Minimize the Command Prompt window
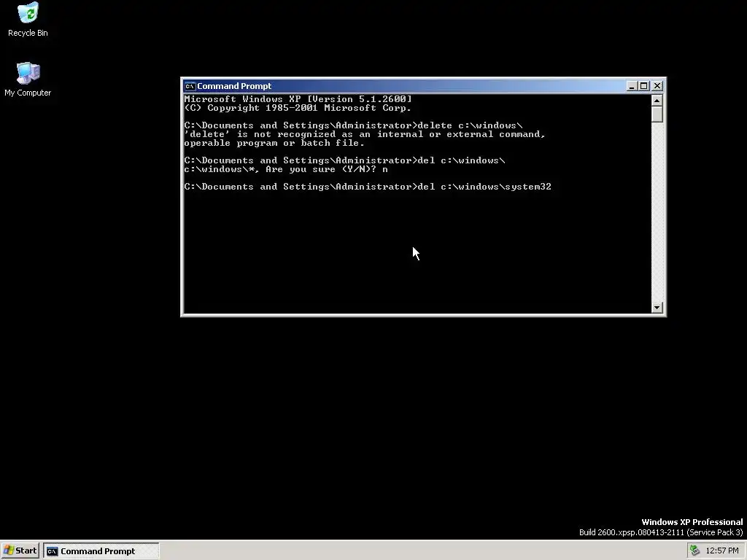Viewport: 747px width, 560px height. 632,86
